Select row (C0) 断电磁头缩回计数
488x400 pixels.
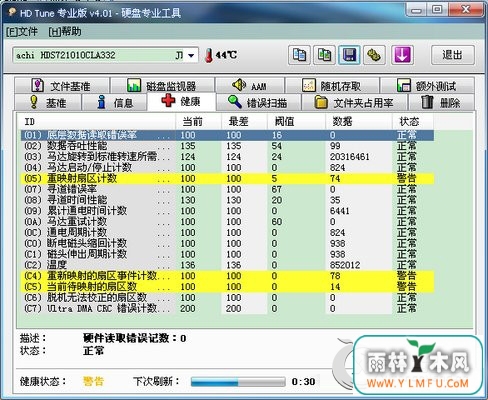[x=227, y=243]
